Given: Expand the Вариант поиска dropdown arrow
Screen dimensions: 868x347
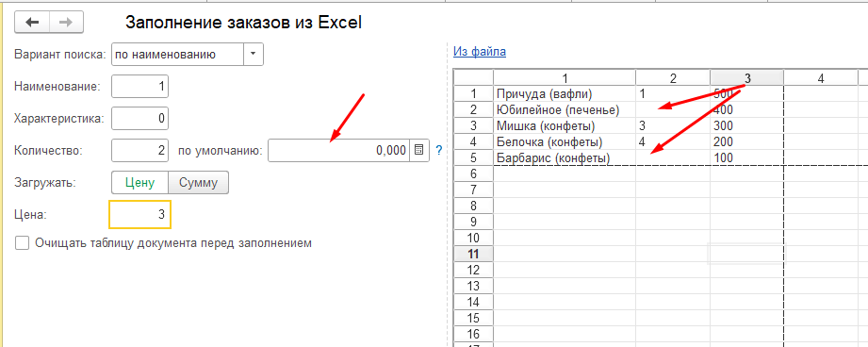Looking at the screenshot, I should point(254,55).
